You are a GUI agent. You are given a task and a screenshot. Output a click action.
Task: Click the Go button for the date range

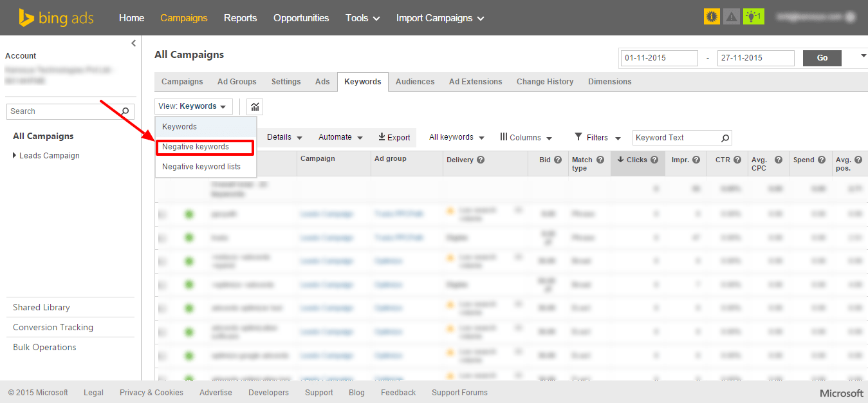pyautogui.click(x=822, y=57)
